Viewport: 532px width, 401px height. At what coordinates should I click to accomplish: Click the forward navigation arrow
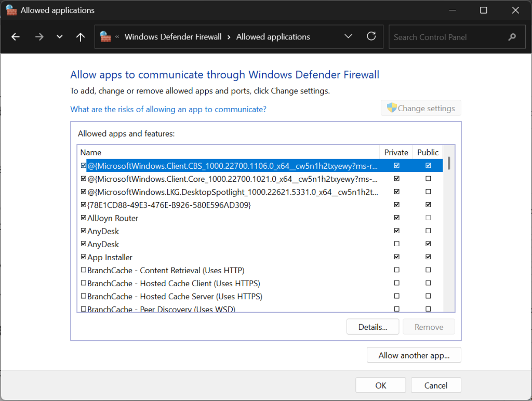[39, 37]
